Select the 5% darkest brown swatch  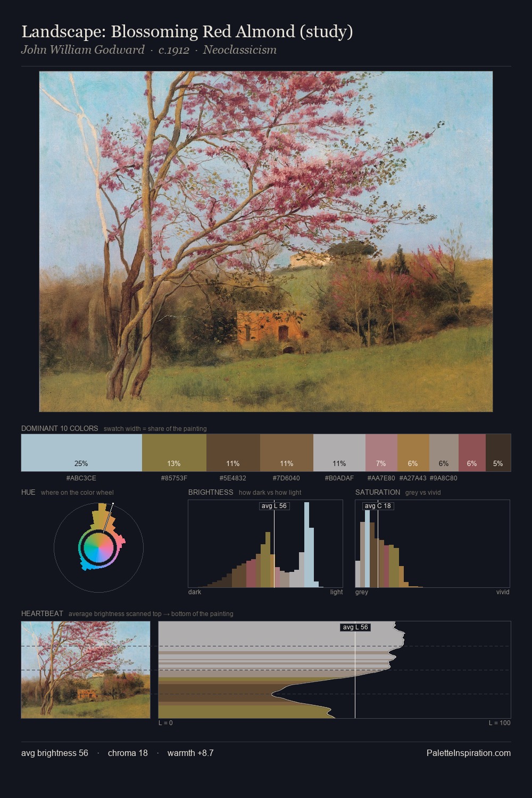pyautogui.click(x=498, y=453)
